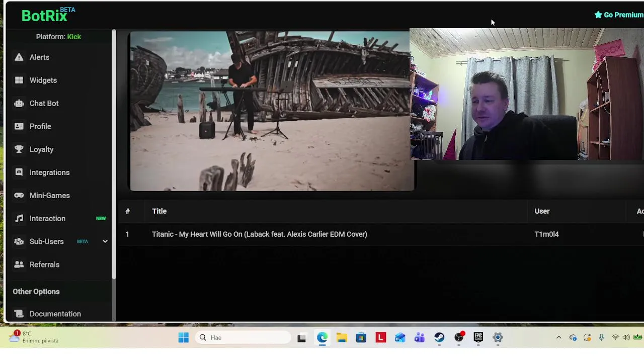Click the Title column header

[159, 211]
